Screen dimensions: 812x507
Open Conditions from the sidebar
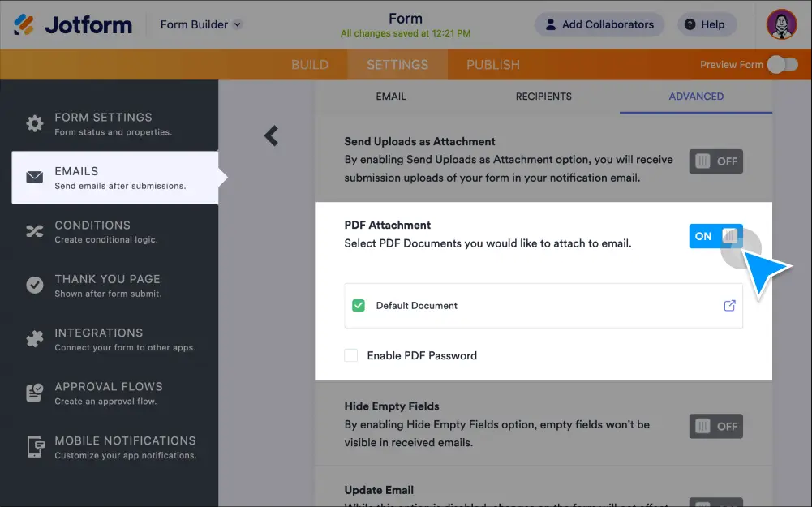point(33,230)
